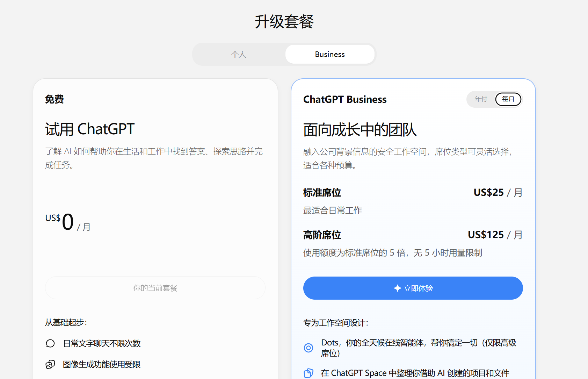The width and height of the screenshot is (588, 379).
Task: Click the 面向成长中的团队 heading
Action: pos(360,130)
